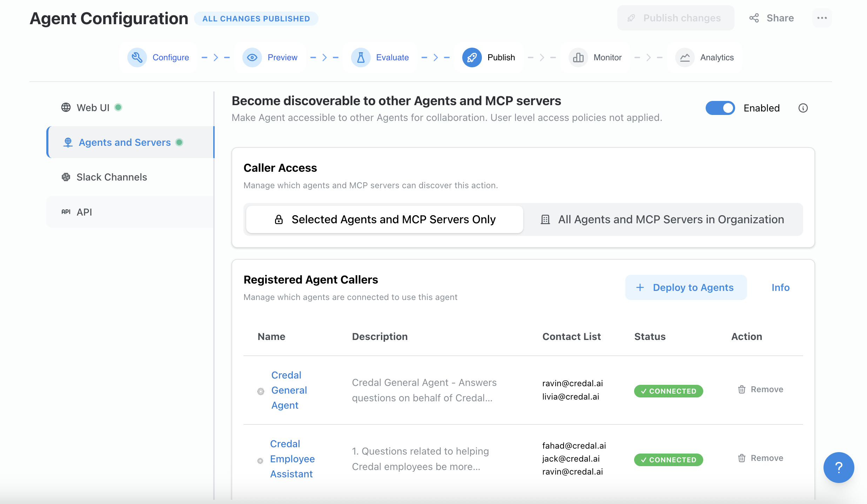Screen dimensions: 867x504
Task: Click the avatar icon beside Credal General Agent
Action: (261, 391)
